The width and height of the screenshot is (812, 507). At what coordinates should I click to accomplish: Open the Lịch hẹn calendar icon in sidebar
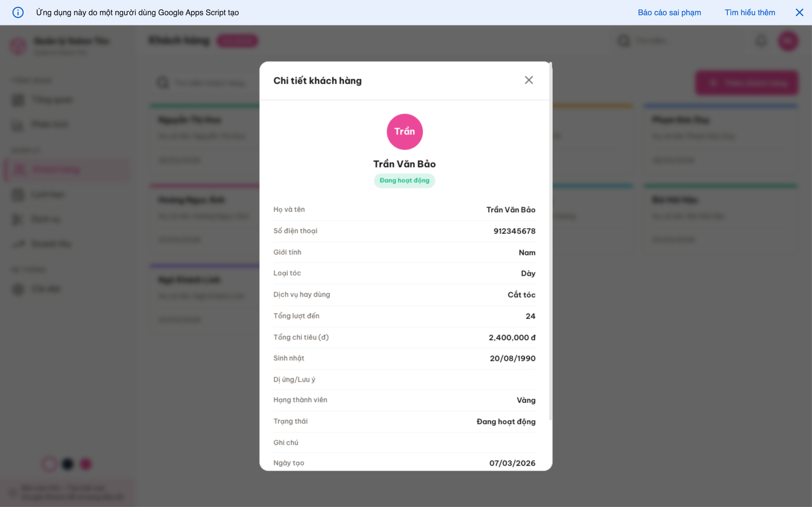[18, 194]
